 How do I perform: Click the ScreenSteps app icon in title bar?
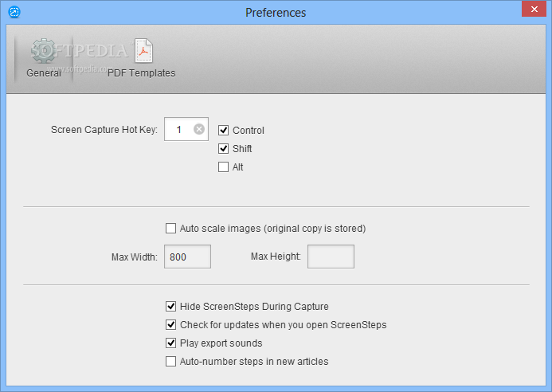pyautogui.click(x=14, y=12)
